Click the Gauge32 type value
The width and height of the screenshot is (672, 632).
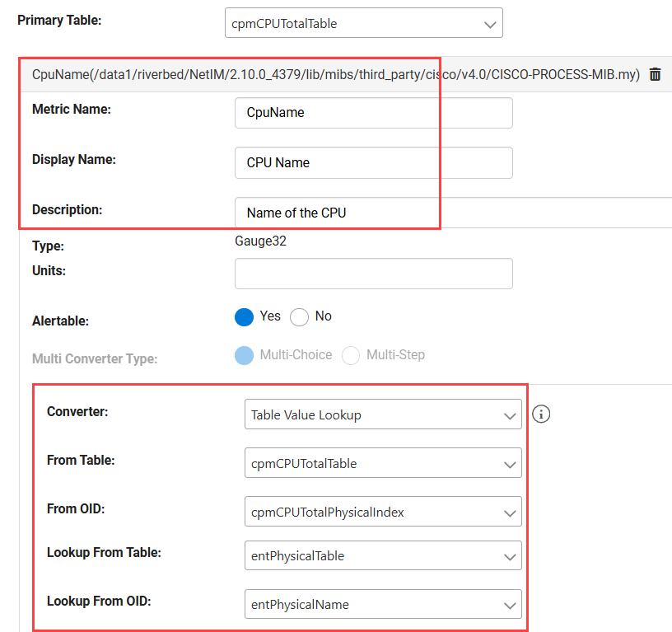pos(260,241)
